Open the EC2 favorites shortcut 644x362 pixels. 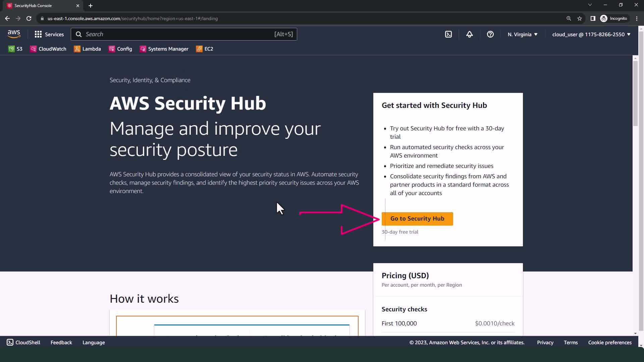point(205,49)
